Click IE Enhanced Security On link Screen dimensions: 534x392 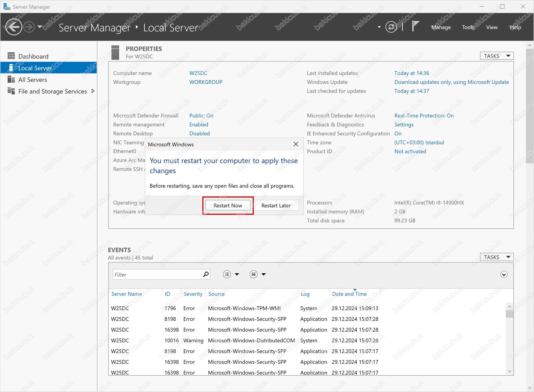point(398,134)
